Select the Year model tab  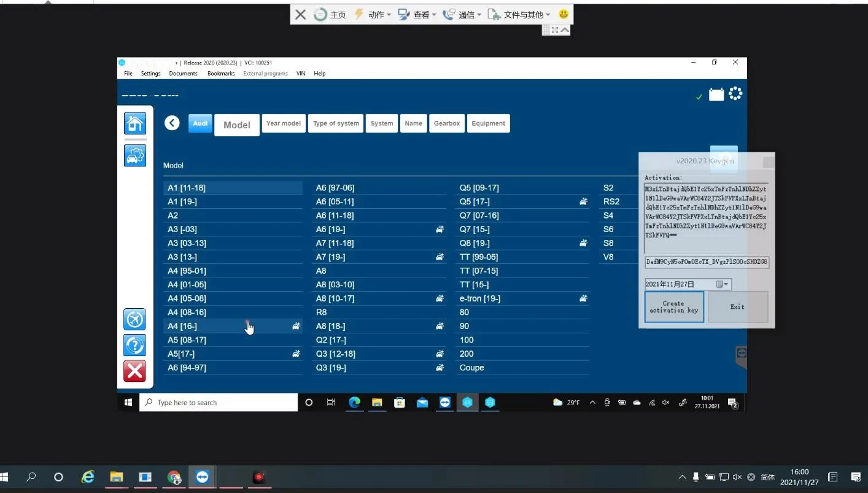[x=283, y=123]
